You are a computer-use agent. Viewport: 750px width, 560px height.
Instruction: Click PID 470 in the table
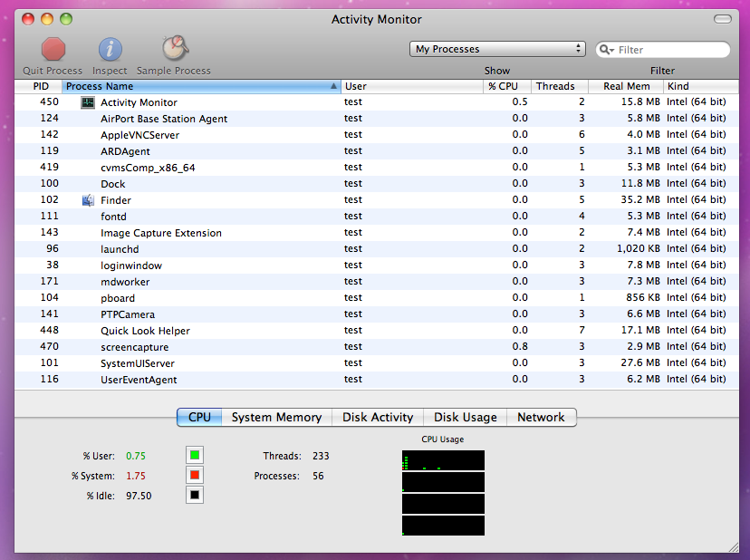[49, 346]
